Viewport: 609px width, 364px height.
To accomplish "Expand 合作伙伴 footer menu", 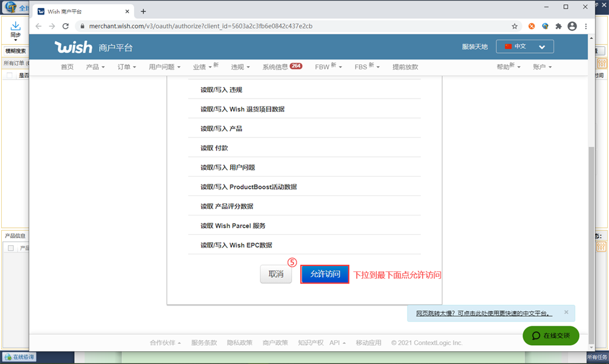I will coord(165,343).
